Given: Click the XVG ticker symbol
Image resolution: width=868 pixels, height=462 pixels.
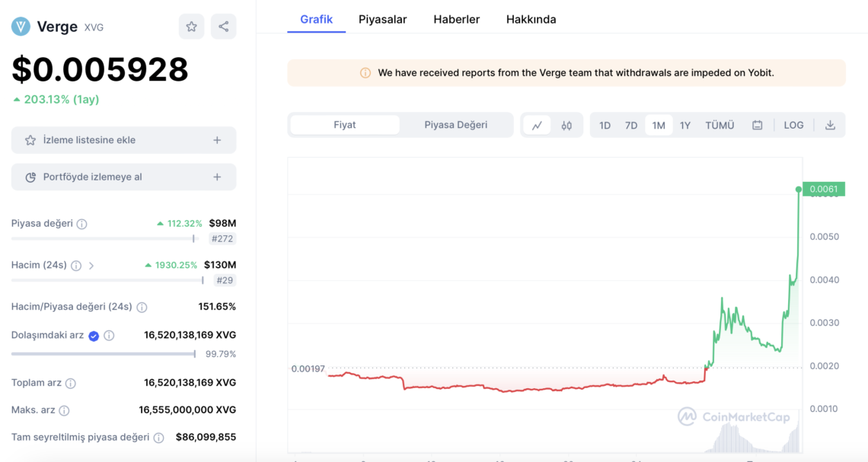Looking at the screenshot, I should pyautogui.click(x=94, y=27).
